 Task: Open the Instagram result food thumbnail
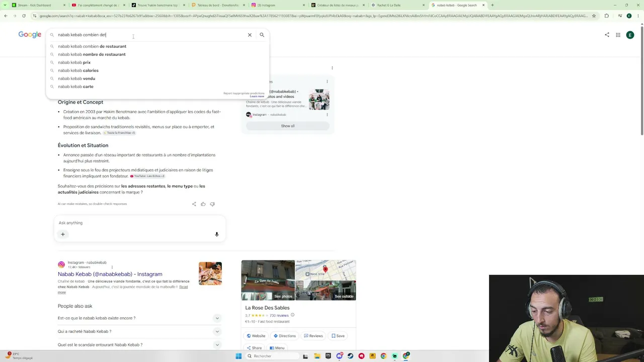coord(210,274)
